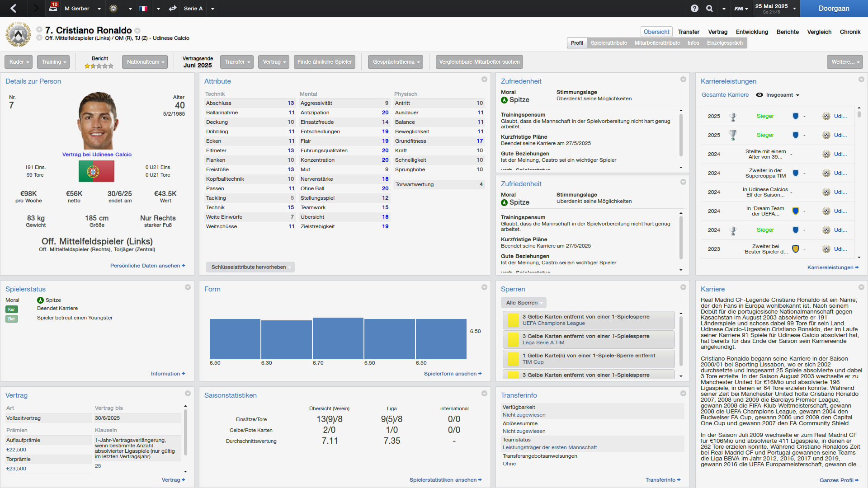Click the French flag icon
Screen dimensions: 868x488
coord(143,8)
